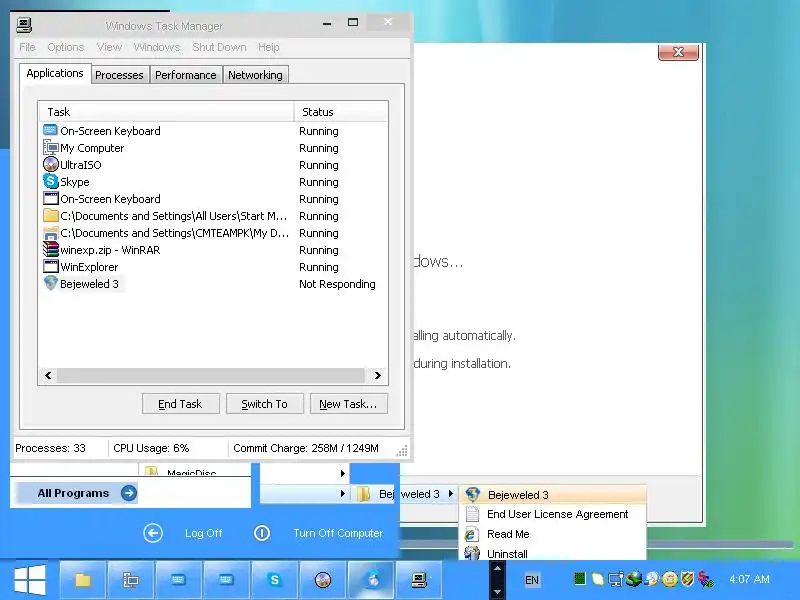Image resolution: width=800 pixels, height=600 pixels.
Task: Open the yellow folder taskbar button
Action: click(83, 580)
